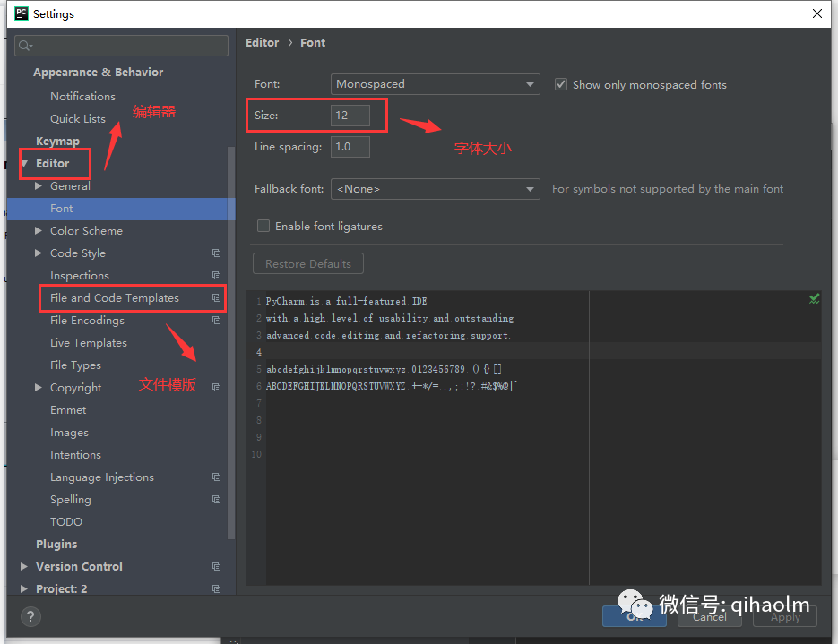The height and width of the screenshot is (644, 838).
Task: Open Quick Lists settings page
Action: point(78,118)
